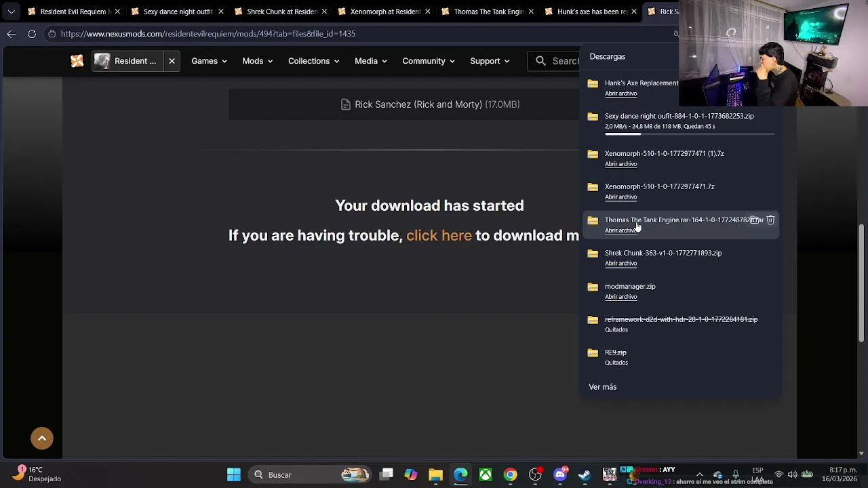Click modmanager.zip folder icon
The image size is (868, 488).
[x=593, y=287]
